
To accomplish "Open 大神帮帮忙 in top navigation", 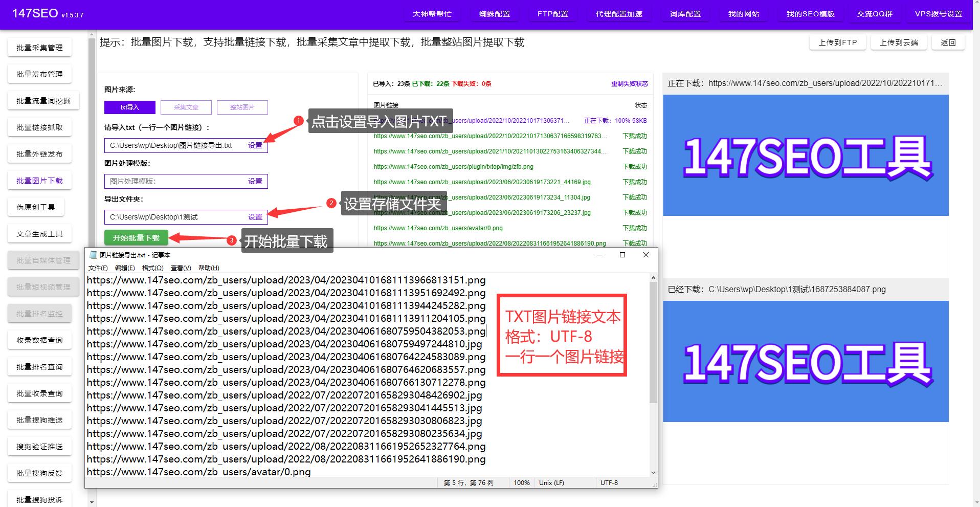I will tap(432, 14).
